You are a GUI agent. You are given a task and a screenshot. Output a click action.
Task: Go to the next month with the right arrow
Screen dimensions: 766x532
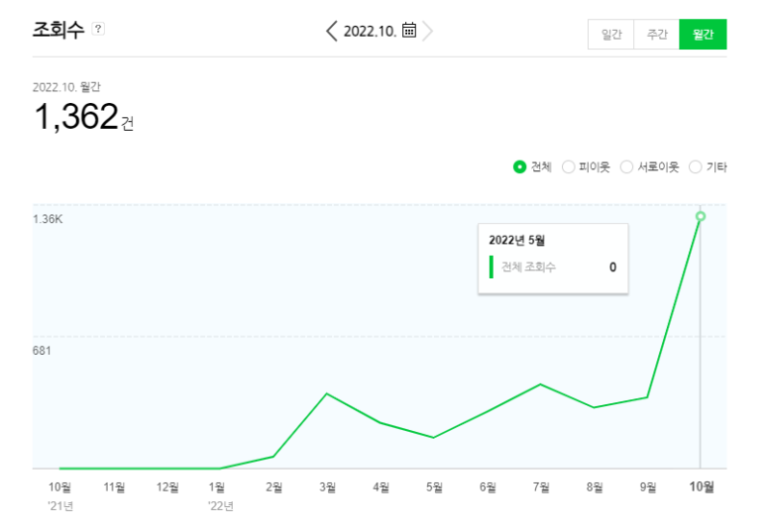pyautogui.click(x=427, y=32)
